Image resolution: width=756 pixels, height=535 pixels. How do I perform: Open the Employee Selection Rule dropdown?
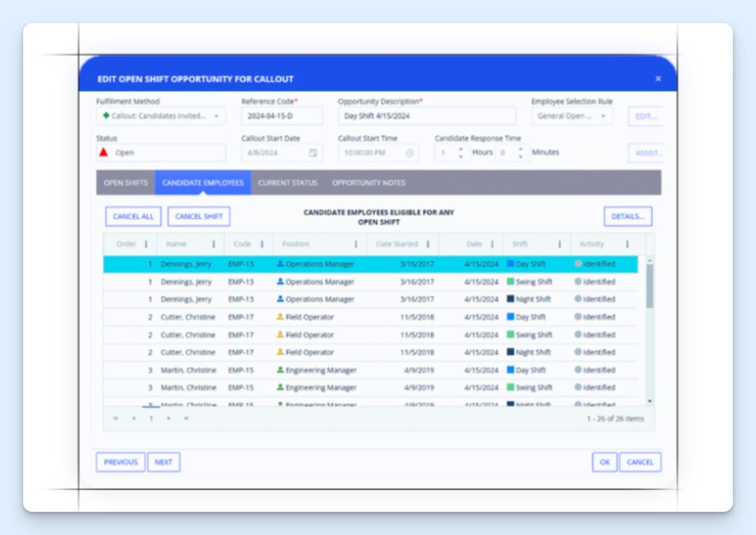coord(602,116)
